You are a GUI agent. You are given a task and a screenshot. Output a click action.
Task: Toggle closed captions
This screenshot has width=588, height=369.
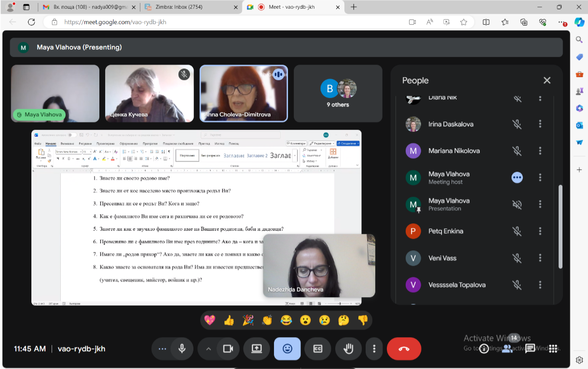point(317,349)
